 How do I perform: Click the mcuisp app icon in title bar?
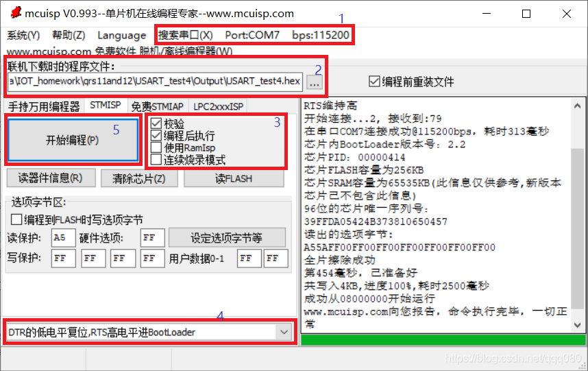click(x=16, y=12)
